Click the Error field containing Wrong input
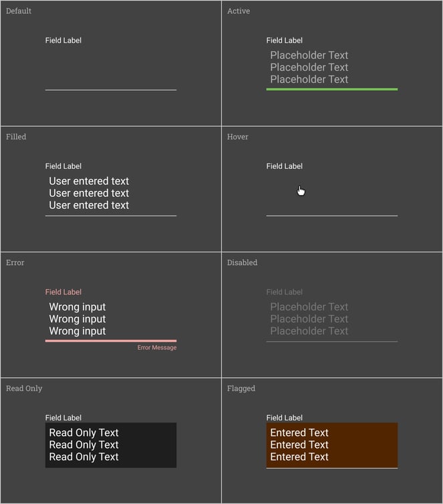Image resolution: width=443 pixels, height=504 pixels. point(110,319)
